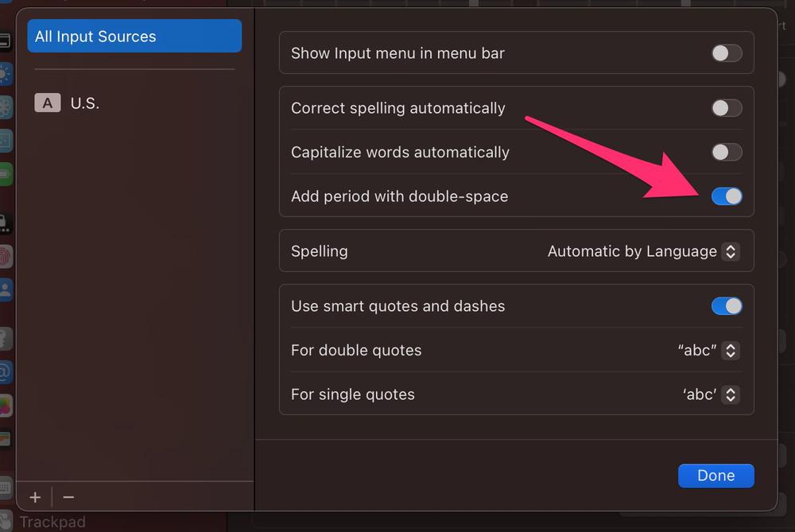
Task: Turn off Use smart quotes and dashes
Action: [x=726, y=306]
